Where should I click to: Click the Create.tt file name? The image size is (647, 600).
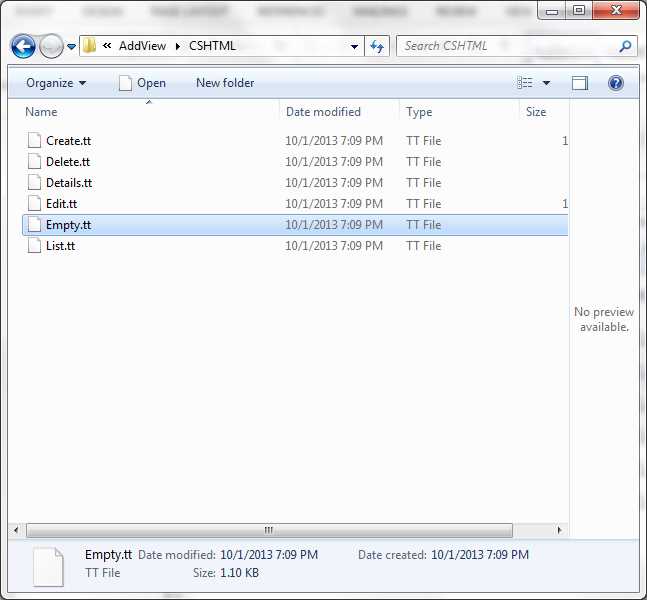[68, 141]
